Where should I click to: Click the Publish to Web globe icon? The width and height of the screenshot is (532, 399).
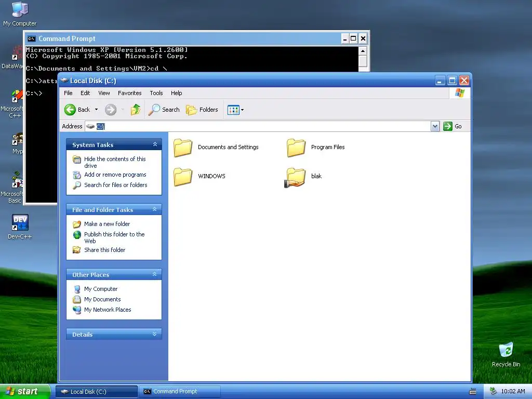[77, 234]
